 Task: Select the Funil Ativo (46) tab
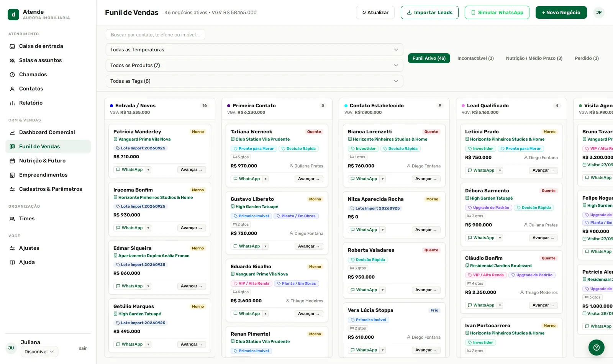tap(429, 58)
